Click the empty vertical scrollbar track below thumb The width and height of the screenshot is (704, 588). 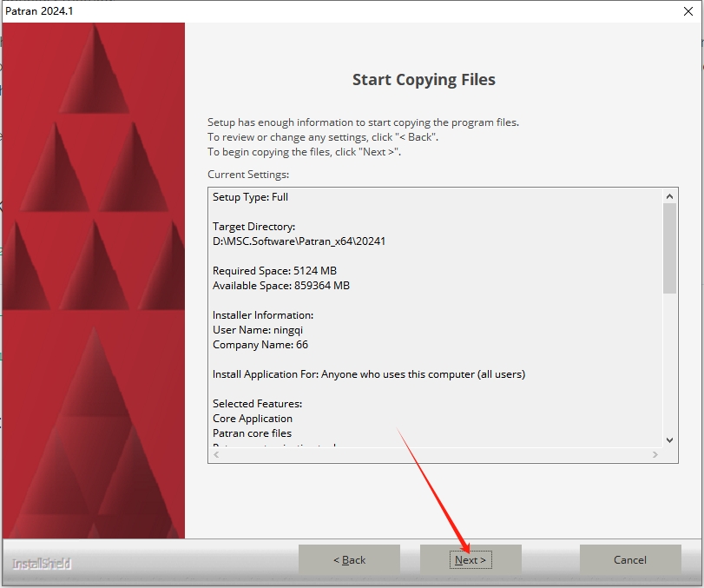point(669,365)
